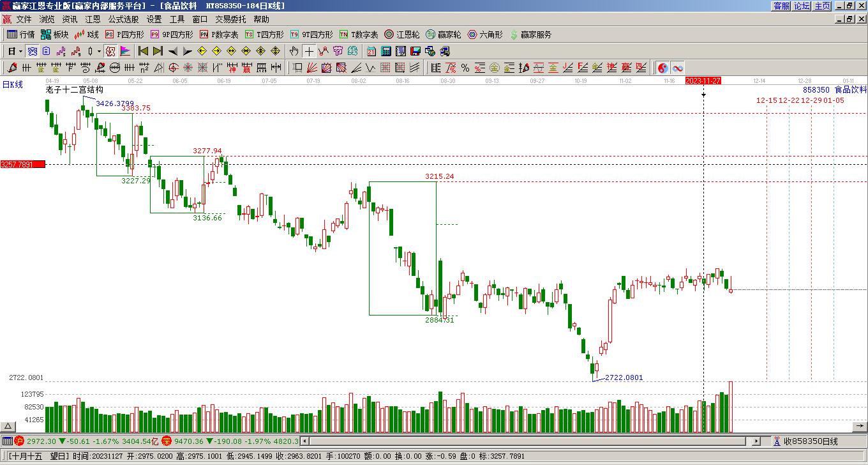
Task: Click the 主页 home page button
Action: [822, 6]
